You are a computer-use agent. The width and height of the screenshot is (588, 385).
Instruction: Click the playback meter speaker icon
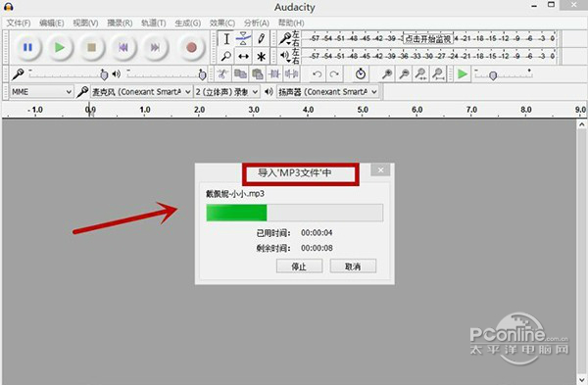(285, 56)
